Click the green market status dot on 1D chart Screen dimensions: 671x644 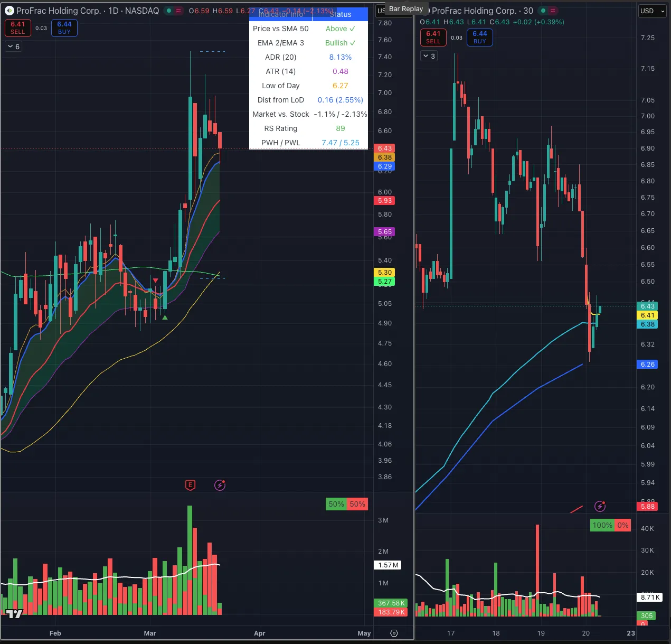168,11
